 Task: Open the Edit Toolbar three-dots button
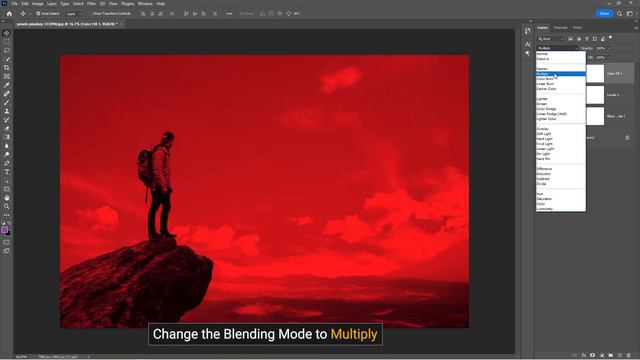(x=7, y=215)
